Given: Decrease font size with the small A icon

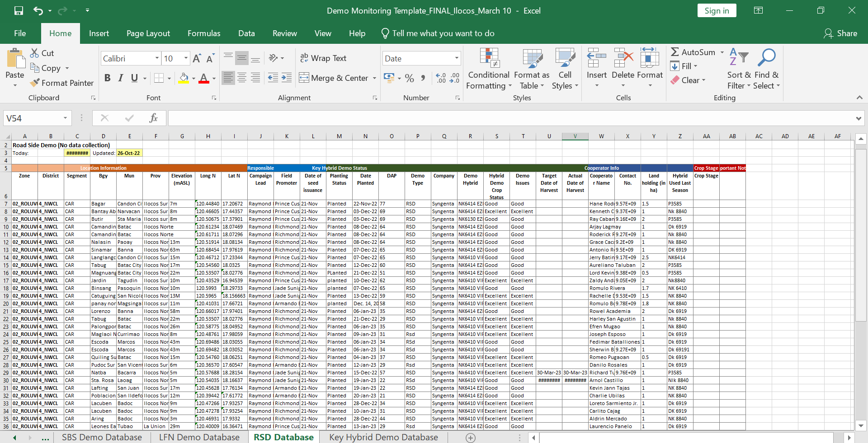Looking at the screenshot, I should point(210,58).
